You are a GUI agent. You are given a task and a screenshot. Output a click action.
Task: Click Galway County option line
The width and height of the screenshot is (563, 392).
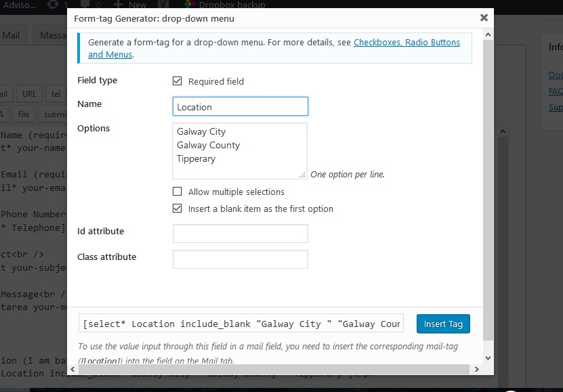coord(208,146)
